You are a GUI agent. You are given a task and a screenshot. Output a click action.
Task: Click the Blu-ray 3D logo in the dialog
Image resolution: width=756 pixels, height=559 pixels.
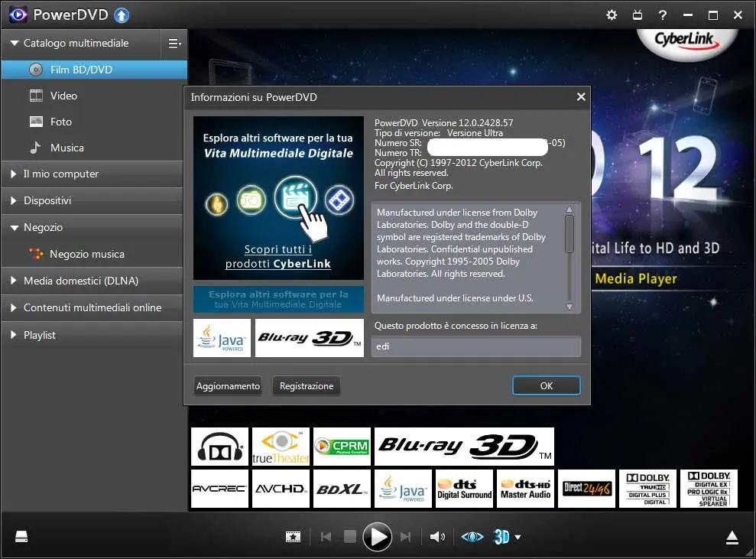point(310,338)
